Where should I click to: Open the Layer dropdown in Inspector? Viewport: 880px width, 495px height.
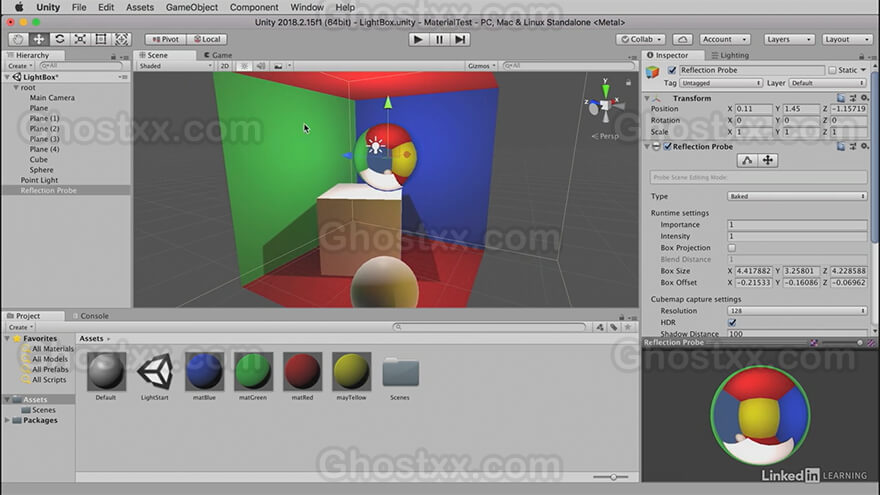pos(827,83)
